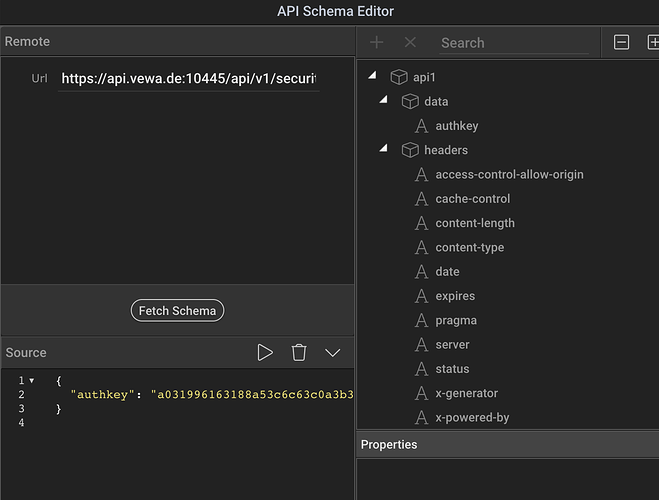Image resolution: width=659 pixels, height=500 pixels.
Task: Click the Properties panel header
Action: (508, 445)
